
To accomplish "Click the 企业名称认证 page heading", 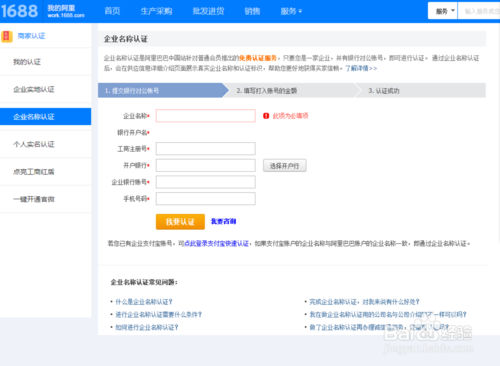I will [x=126, y=39].
